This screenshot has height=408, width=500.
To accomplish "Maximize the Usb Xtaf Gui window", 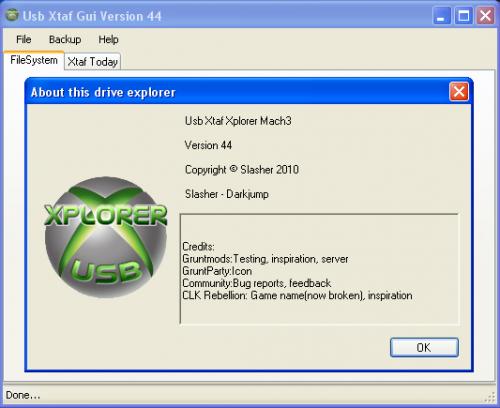I will 464,15.
